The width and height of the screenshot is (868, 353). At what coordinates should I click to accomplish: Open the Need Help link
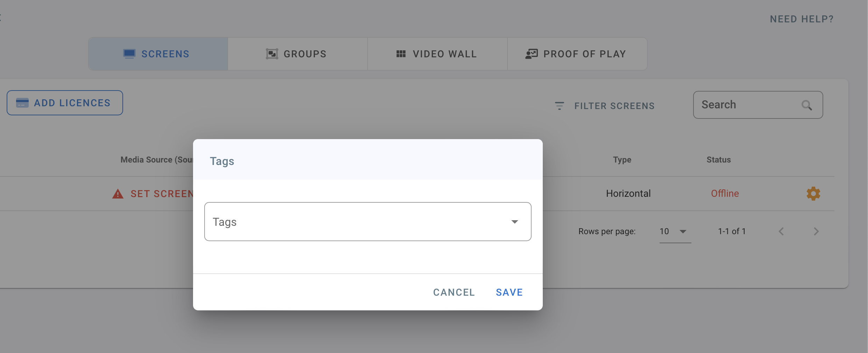[x=802, y=19]
